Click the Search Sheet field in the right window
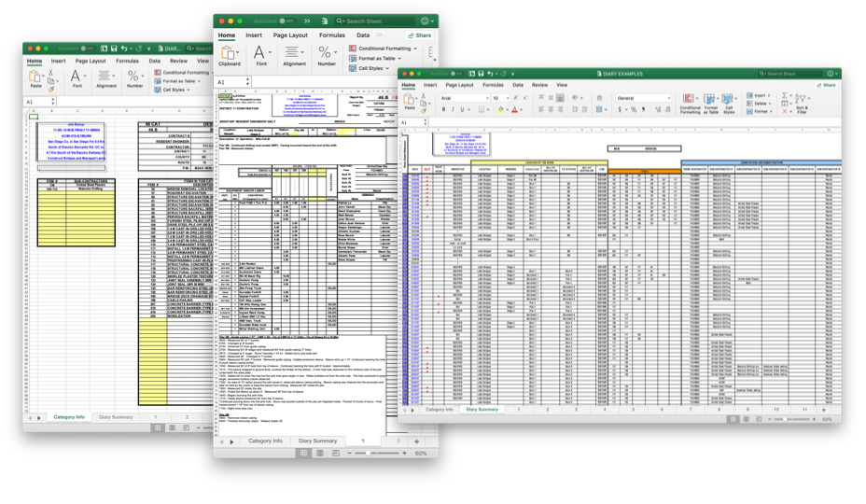 pos(789,74)
